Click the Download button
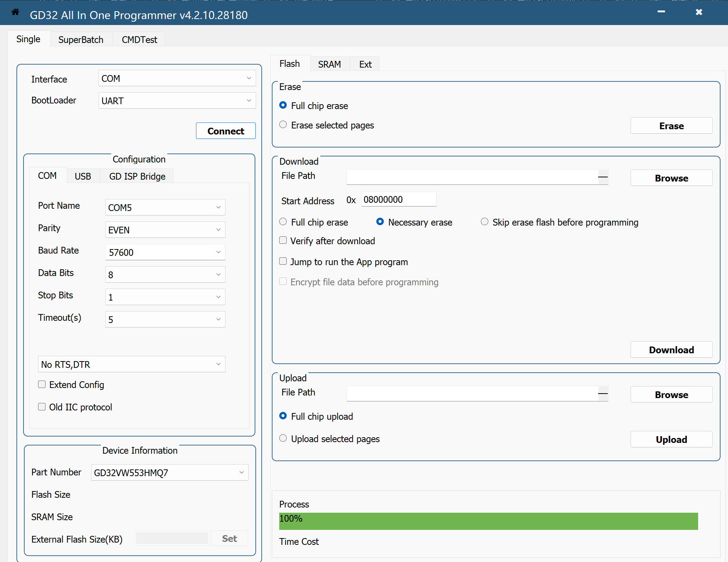728x562 pixels. click(x=671, y=350)
